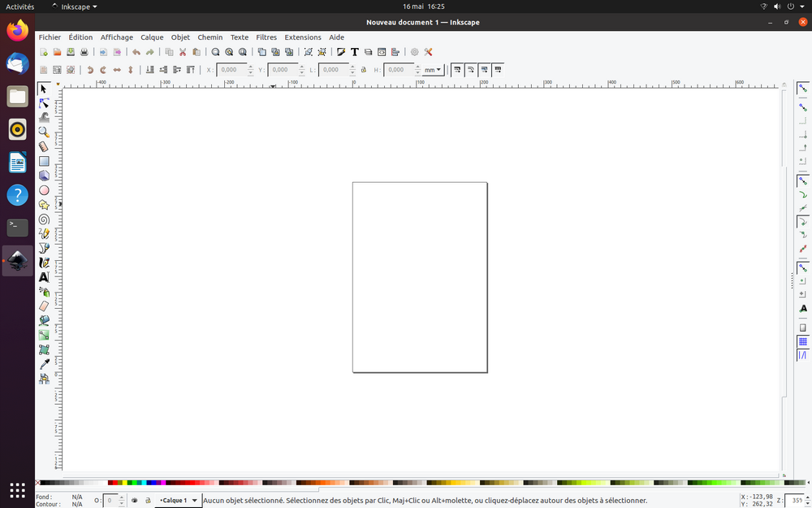Click the Cut scissors icon
The image size is (812, 508).
click(183, 52)
